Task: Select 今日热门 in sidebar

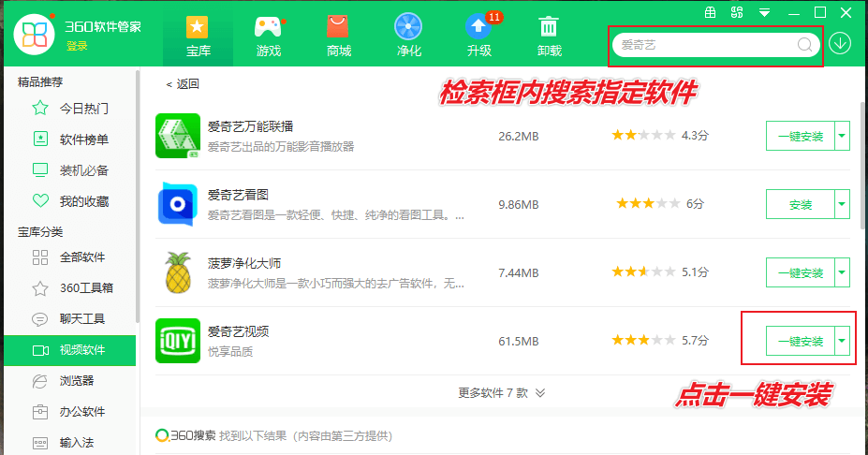Action: point(84,109)
